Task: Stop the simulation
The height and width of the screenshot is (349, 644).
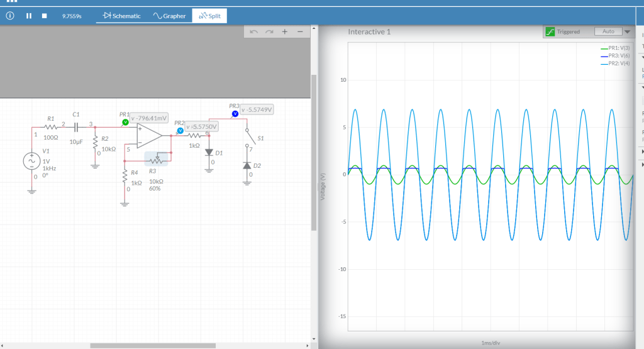Action: tap(44, 16)
